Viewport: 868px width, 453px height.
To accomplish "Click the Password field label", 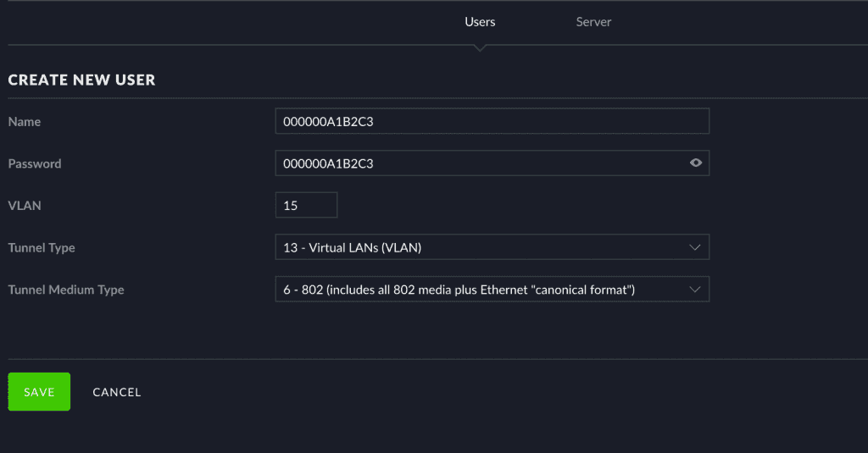I will tap(34, 163).
